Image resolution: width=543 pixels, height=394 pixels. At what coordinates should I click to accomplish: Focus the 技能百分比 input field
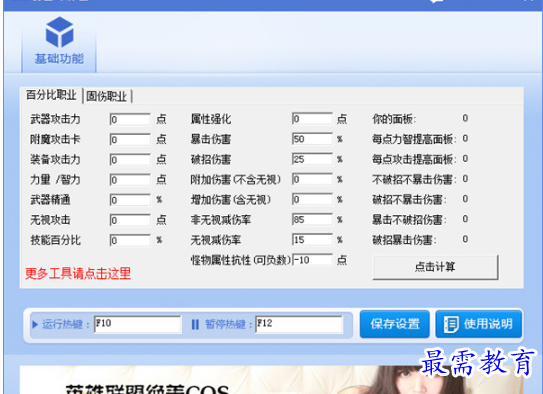(130, 240)
